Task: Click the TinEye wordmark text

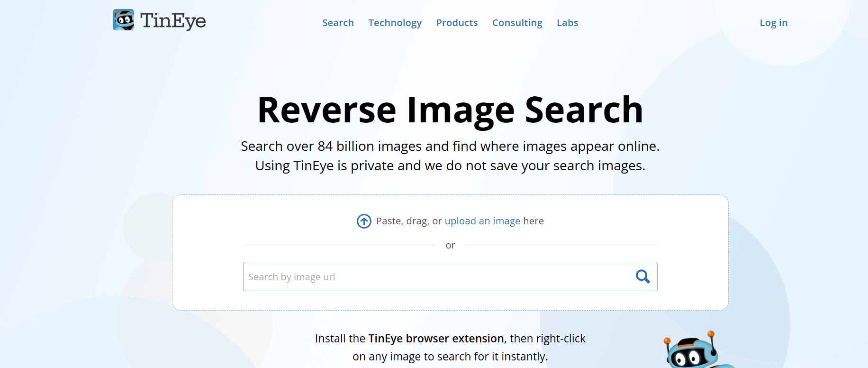Action: coord(173,21)
